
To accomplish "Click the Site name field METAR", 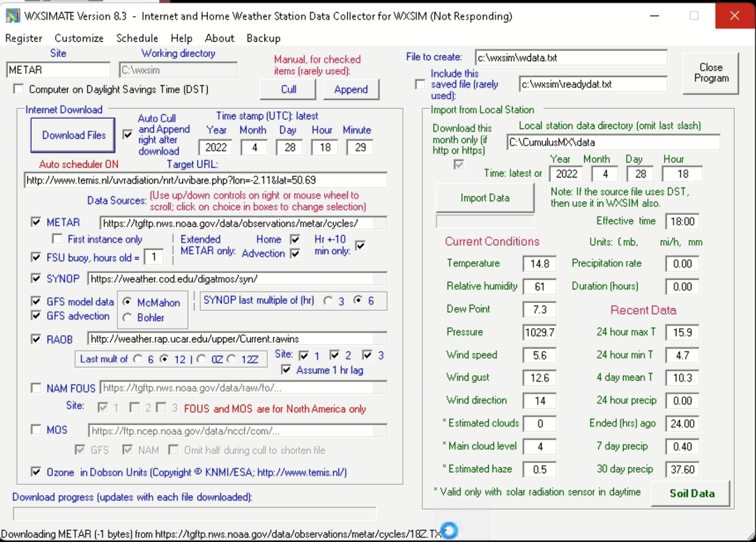I will pyautogui.click(x=58, y=70).
